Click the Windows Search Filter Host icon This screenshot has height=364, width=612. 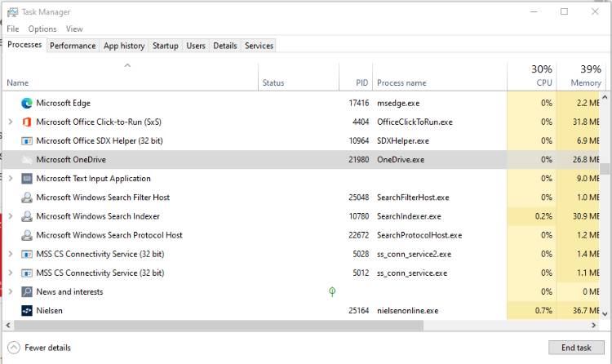click(x=27, y=198)
